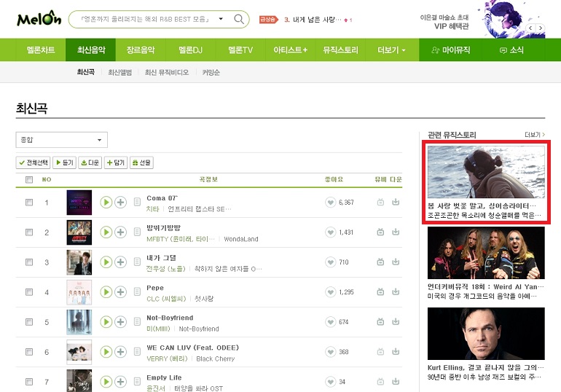This screenshot has width=561, height=392.
Task: Tick the checkbox for song number 1
Action: click(x=29, y=203)
